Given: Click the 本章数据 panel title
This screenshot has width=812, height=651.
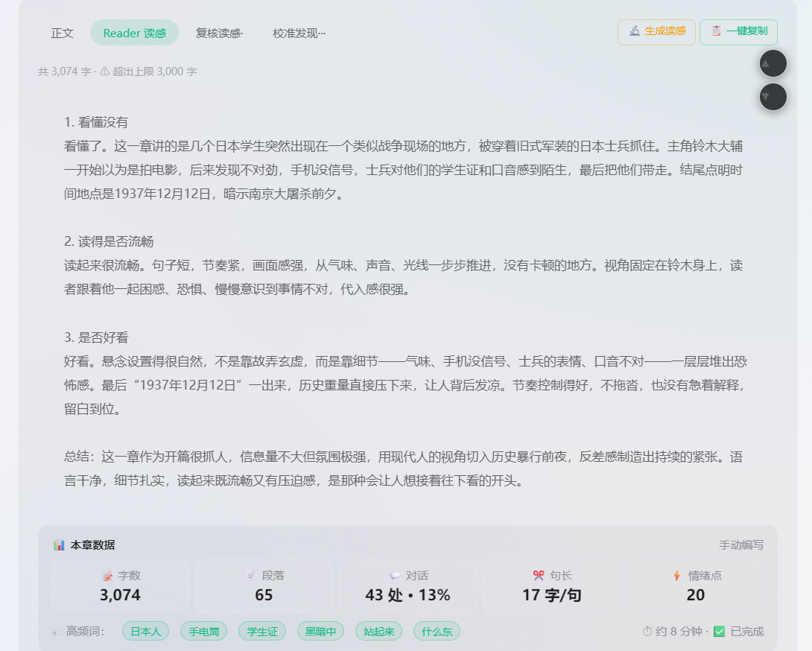Looking at the screenshot, I should pos(92,544).
